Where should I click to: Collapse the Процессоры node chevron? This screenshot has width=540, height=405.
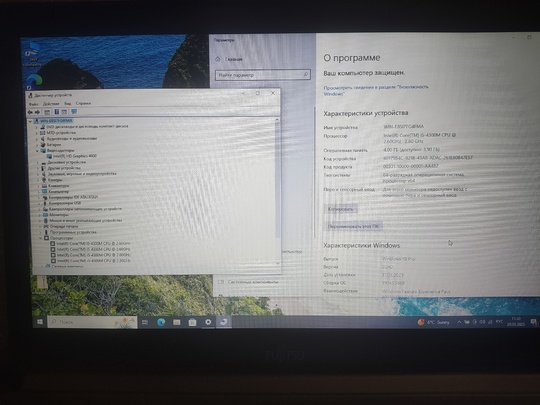[x=41, y=238]
